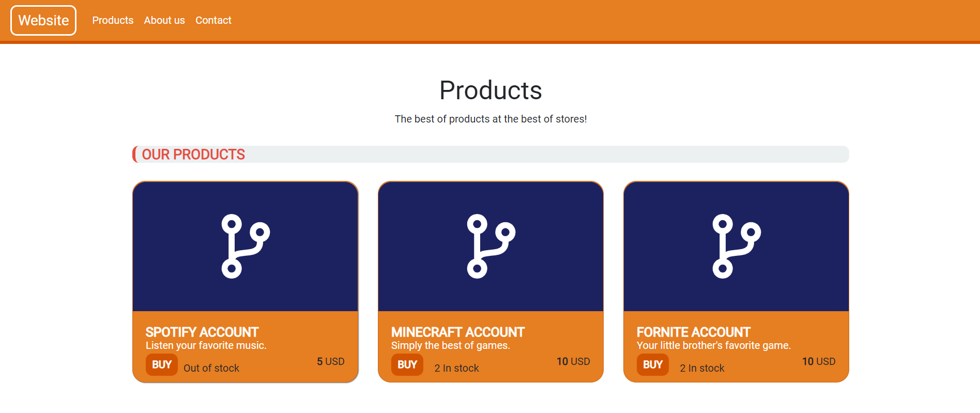The image size is (980, 413).
Task: Open the Products navigation menu item
Action: click(x=113, y=20)
